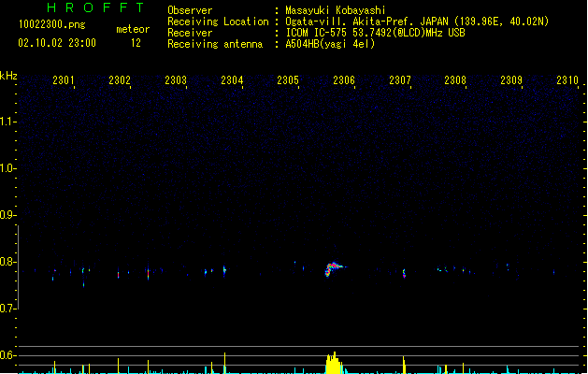Select observer name Masayuki Kobayashi
This screenshot has height=374, width=588.
(x=336, y=10)
